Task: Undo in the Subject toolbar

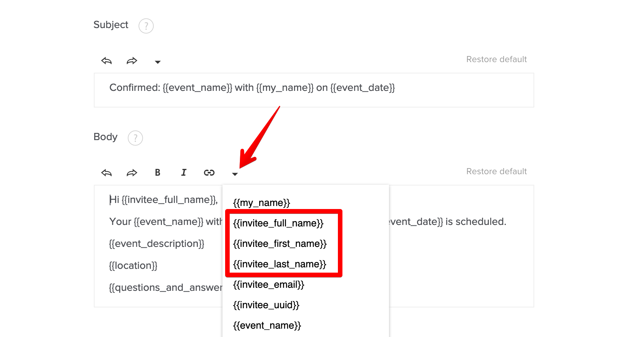Action: (x=106, y=61)
